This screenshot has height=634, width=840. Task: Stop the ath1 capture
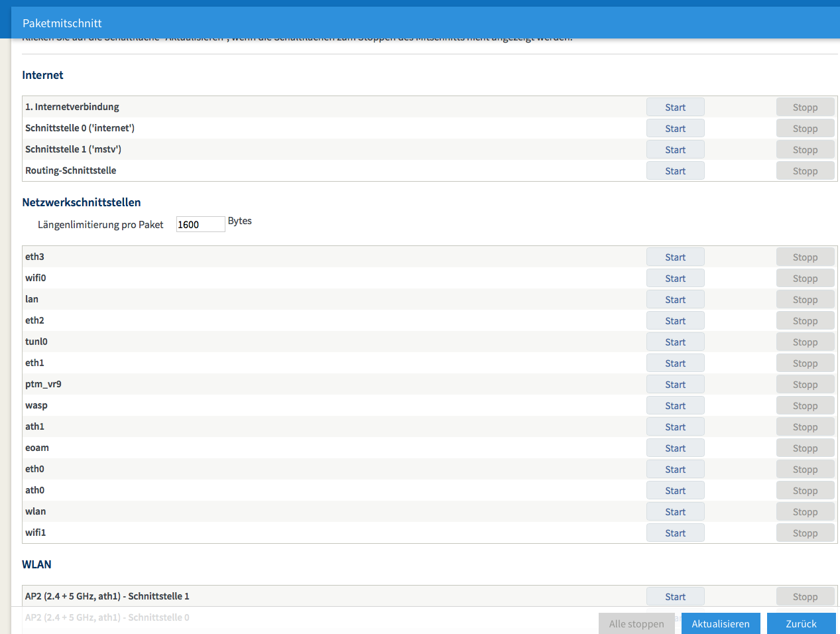[805, 427]
